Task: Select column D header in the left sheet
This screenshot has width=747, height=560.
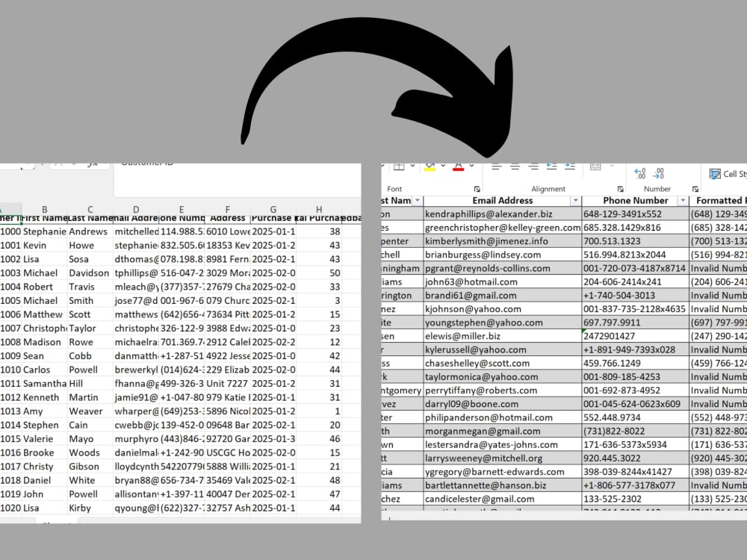Action: tap(136, 209)
